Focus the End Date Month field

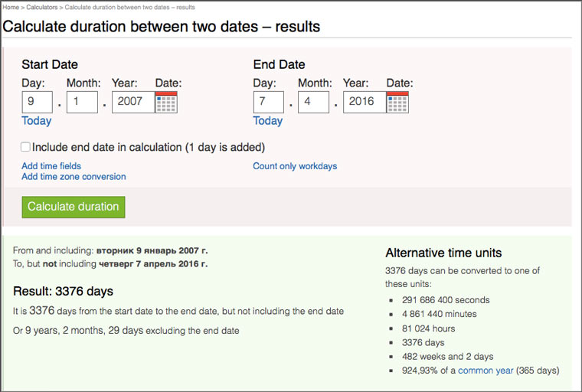(x=313, y=102)
